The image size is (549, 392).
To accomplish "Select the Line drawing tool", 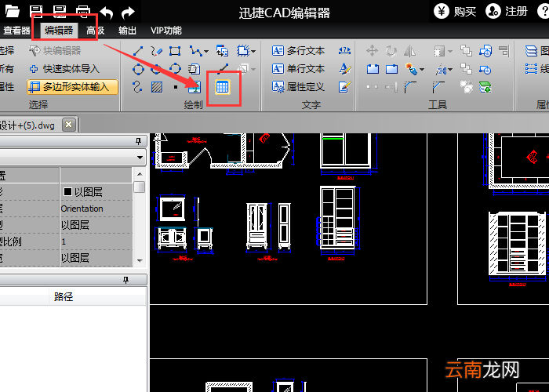I will coord(138,51).
